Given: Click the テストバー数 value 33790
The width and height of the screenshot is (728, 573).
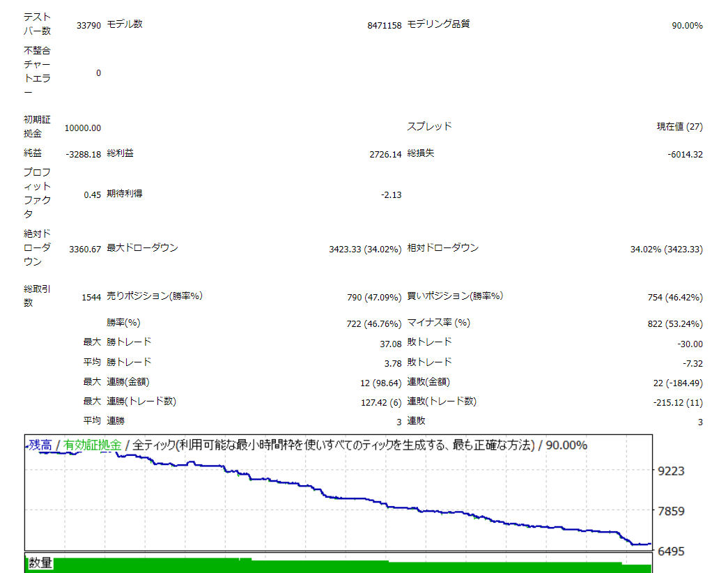Looking at the screenshot, I should coord(89,26).
